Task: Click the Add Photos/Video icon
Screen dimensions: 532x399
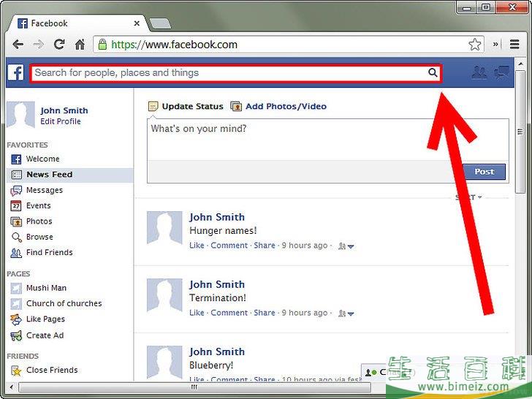Action: (x=236, y=107)
